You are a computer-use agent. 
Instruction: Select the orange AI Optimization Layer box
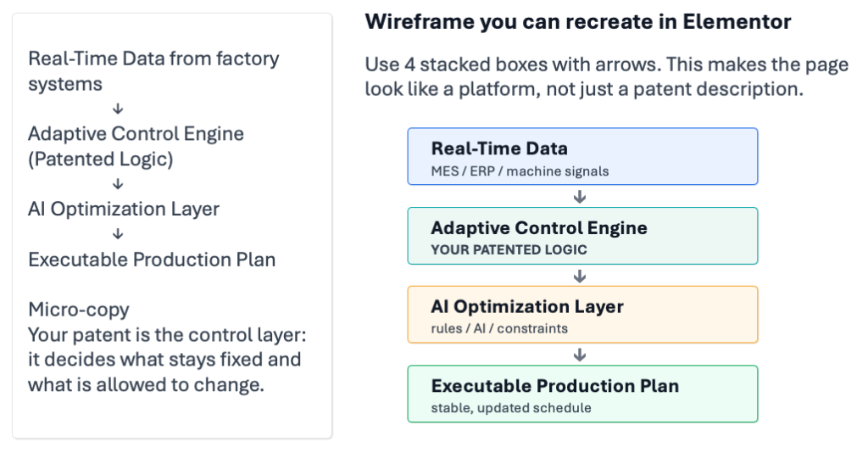coord(582,315)
